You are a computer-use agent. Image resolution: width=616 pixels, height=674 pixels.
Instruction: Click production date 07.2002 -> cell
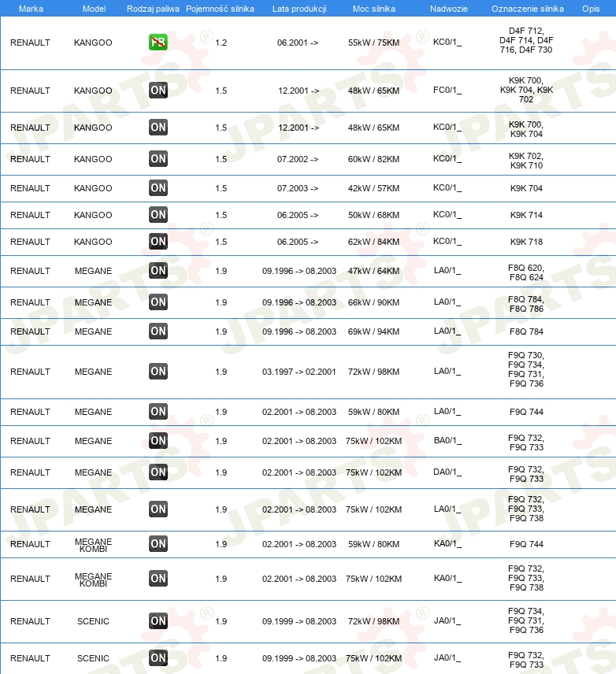click(x=298, y=159)
